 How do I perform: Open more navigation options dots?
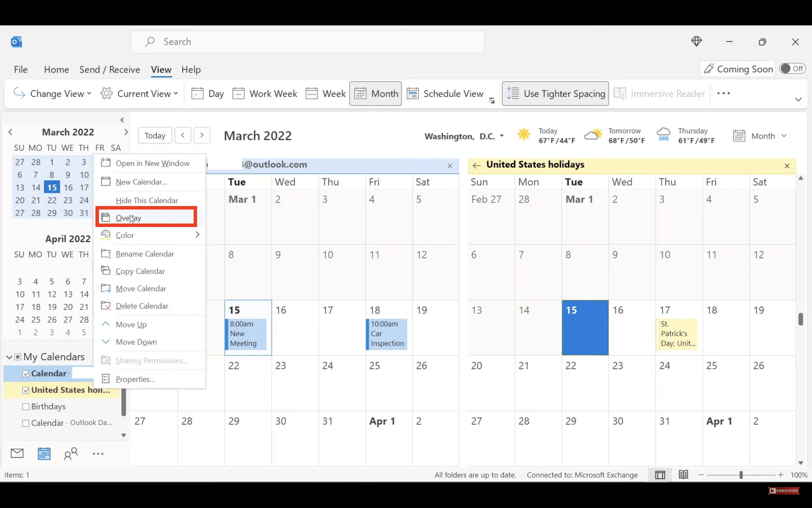pyautogui.click(x=98, y=454)
